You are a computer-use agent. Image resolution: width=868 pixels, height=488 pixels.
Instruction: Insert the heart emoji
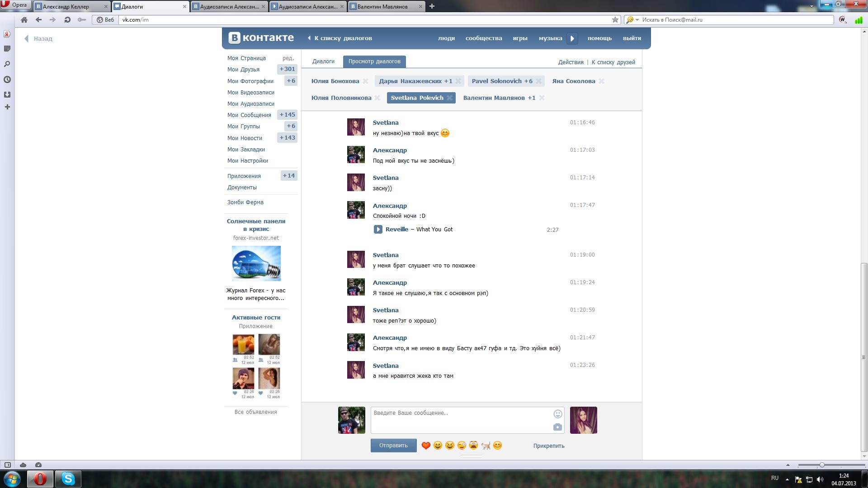tap(426, 446)
